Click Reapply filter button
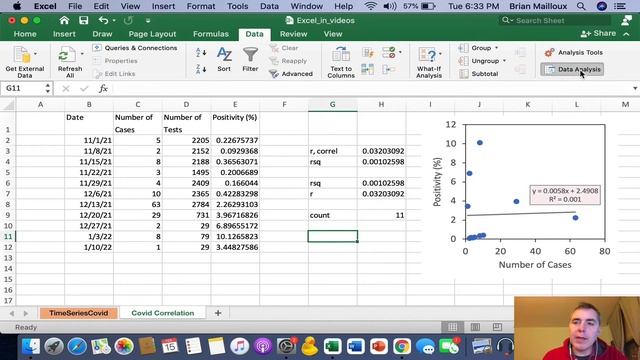This screenshot has width=640, height=360. click(x=288, y=61)
